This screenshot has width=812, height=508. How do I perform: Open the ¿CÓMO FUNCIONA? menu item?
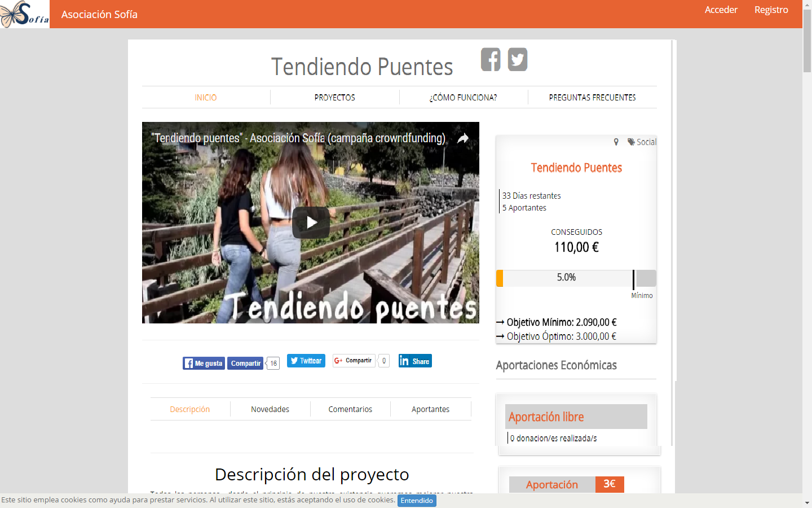(x=463, y=98)
